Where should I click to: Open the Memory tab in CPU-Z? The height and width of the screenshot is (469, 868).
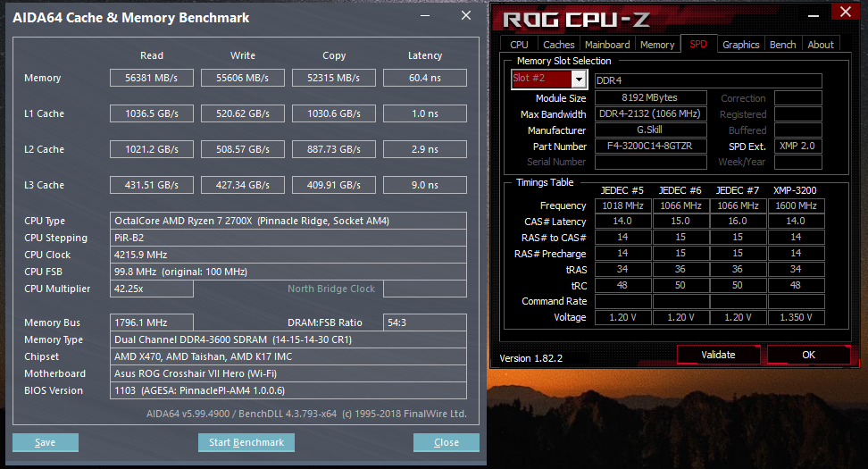pyautogui.click(x=657, y=45)
